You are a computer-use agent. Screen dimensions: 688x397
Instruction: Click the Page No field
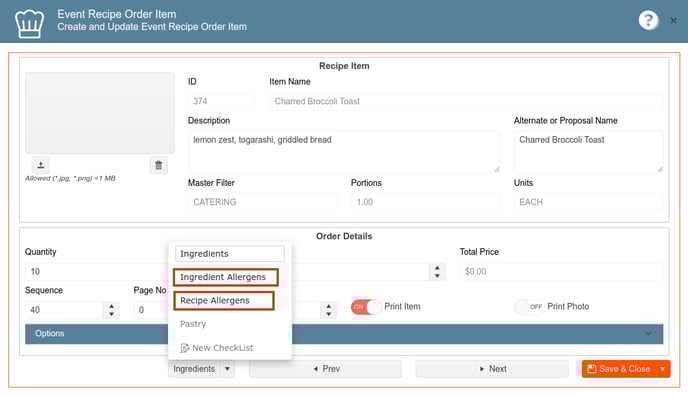(151, 310)
